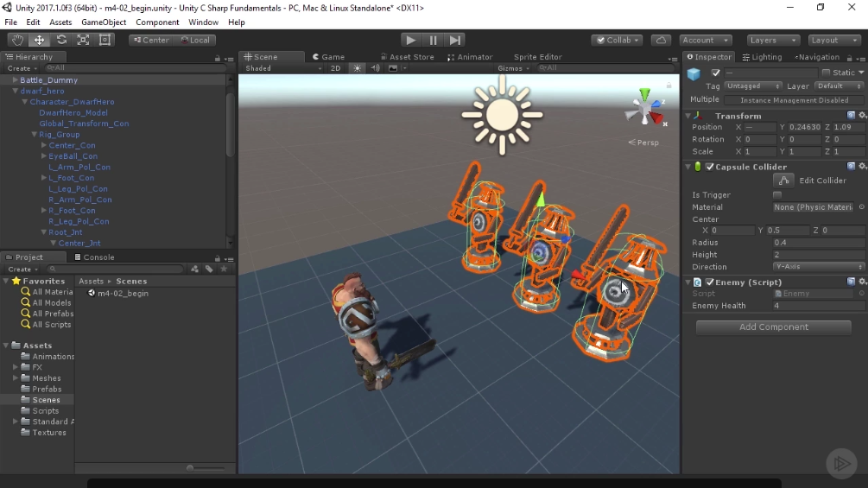Lock the Inspector panel

849,58
